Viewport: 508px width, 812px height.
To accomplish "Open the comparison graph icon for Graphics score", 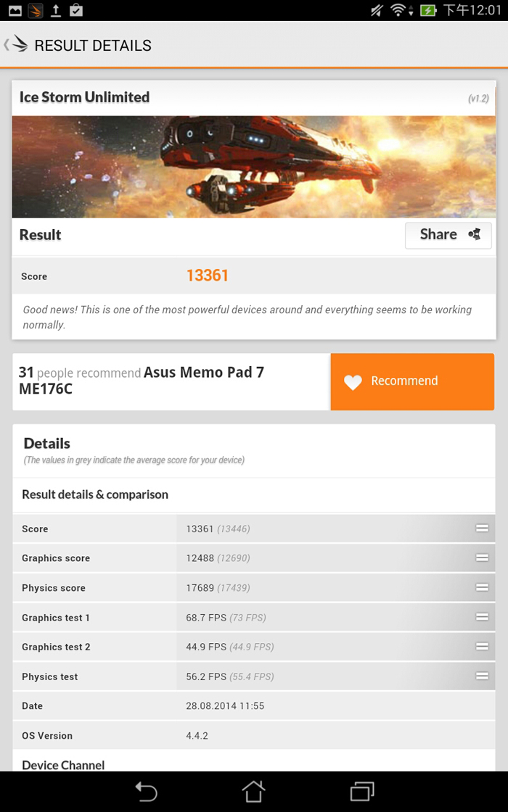I will [483, 558].
